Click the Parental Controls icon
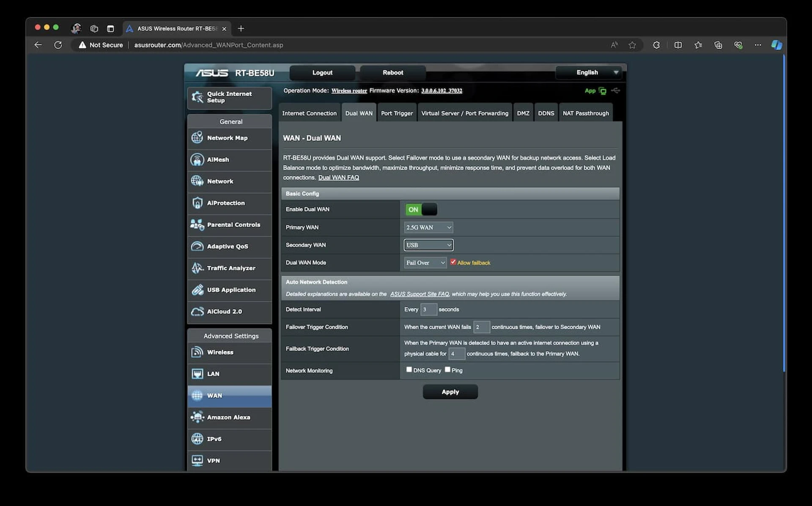Screen dimensions: 812x506 click(x=197, y=224)
